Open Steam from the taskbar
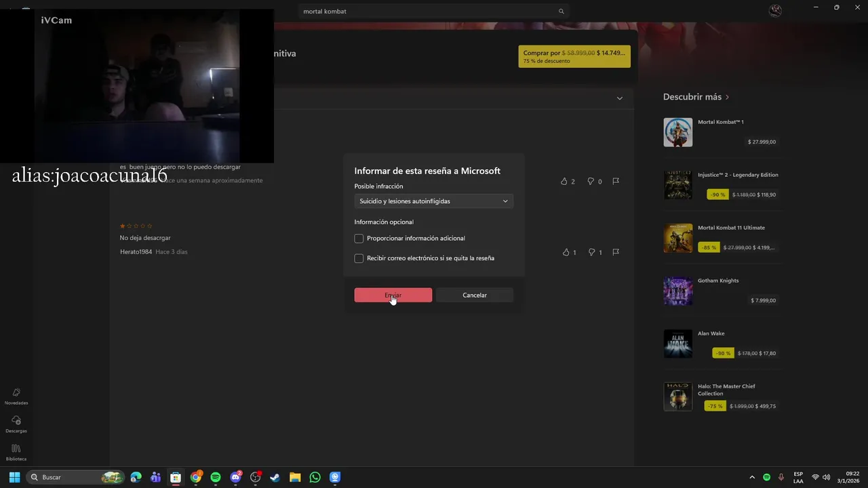The width and height of the screenshot is (868, 488). click(275, 477)
